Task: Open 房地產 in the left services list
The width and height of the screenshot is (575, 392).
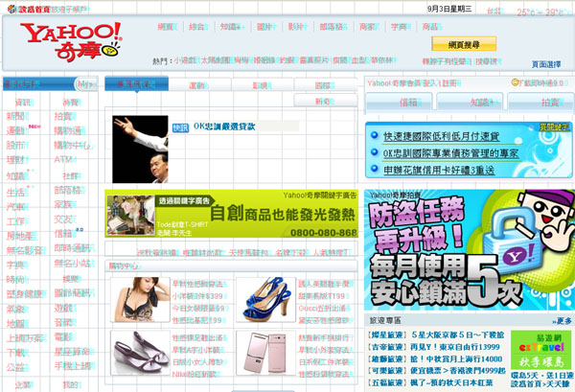Action: 21,237
